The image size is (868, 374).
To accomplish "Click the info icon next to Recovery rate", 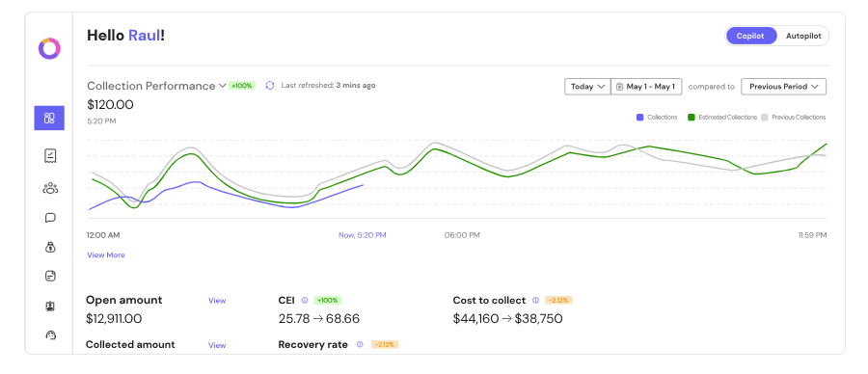I will click(x=360, y=345).
